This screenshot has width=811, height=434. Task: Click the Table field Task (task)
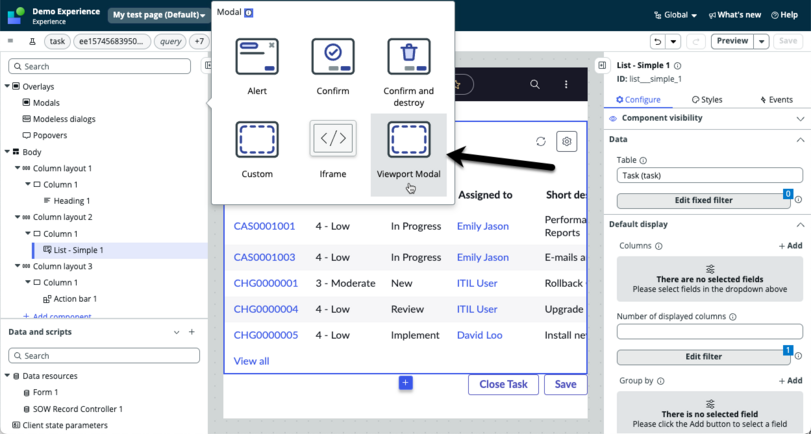click(710, 175)
